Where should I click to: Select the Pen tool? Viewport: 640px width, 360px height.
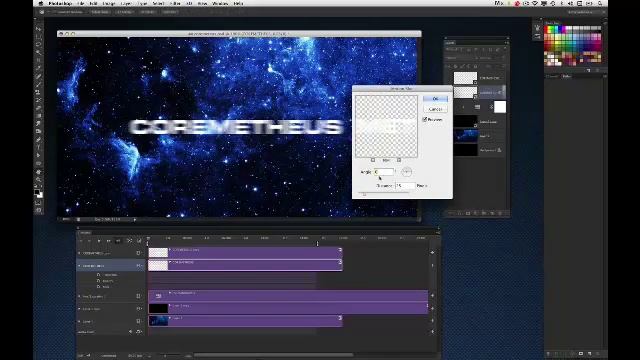pyautogui.click(x=38, y=140)
